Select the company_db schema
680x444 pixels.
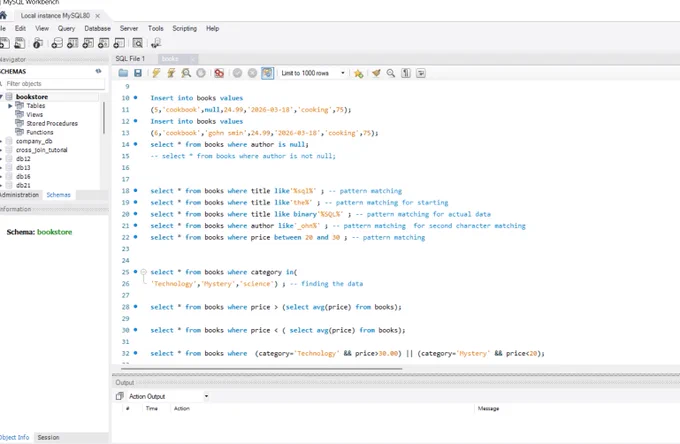click(x=34, y=141)
